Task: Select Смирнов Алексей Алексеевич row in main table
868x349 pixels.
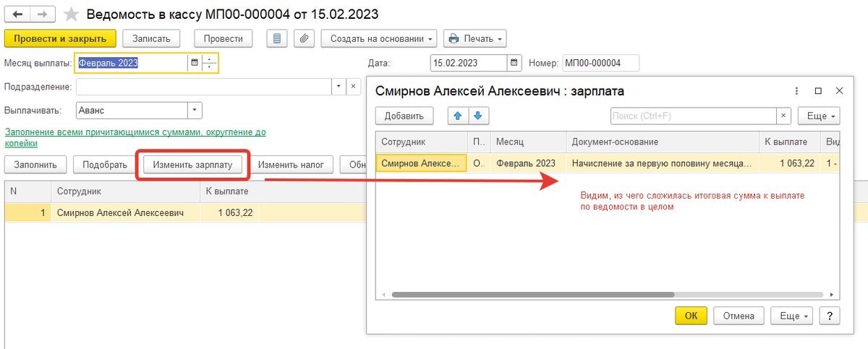Action: (x=435, y=213)
